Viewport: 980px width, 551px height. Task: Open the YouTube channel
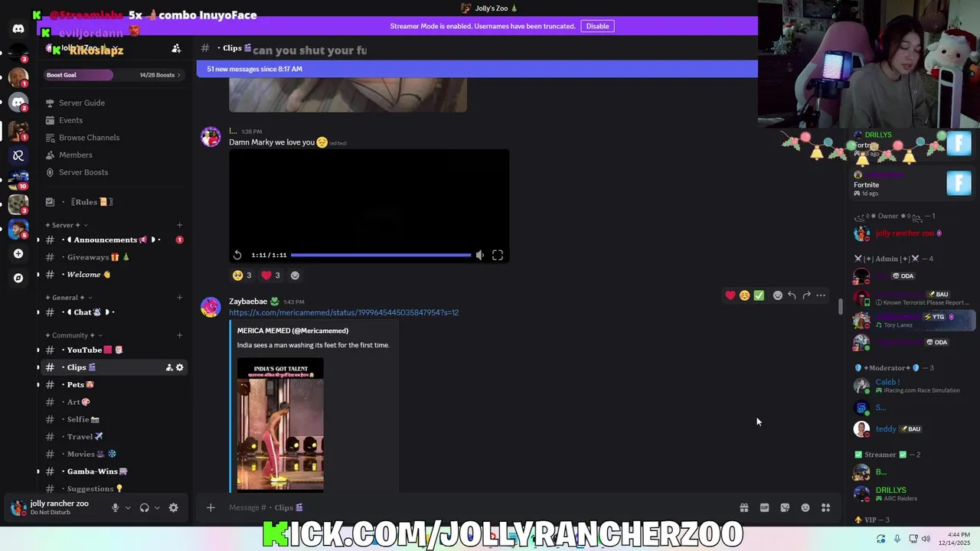[115, 350]
